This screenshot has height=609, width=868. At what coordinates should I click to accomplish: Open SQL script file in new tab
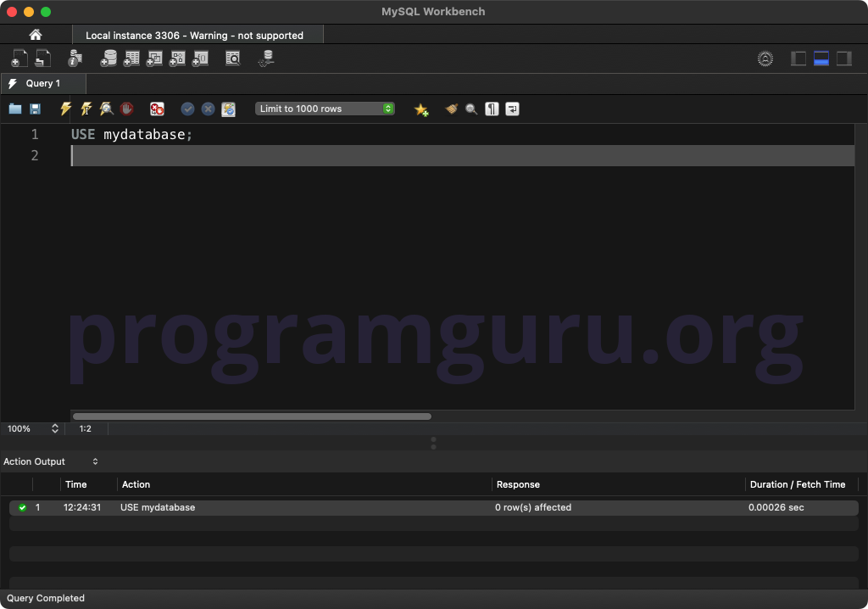(x=43, y=59)
